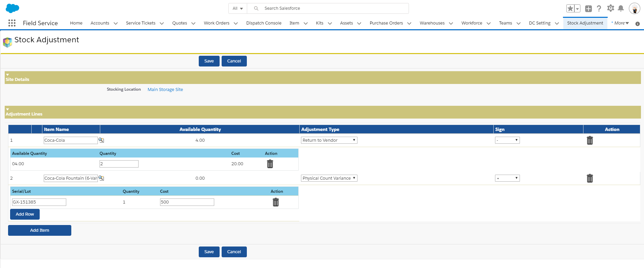Open the user profile avatar
Screen dimensions: 644x268
pos(635,8)
